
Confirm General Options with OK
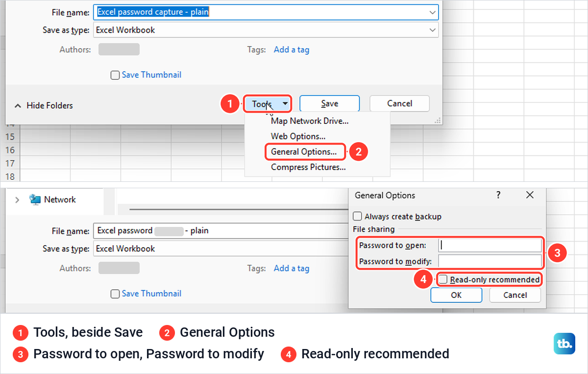456,295
